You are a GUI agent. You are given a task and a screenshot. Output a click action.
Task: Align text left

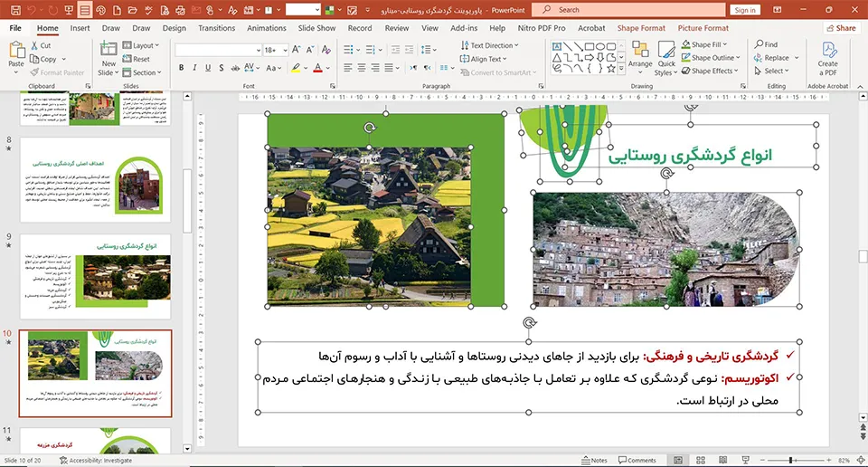347,68
